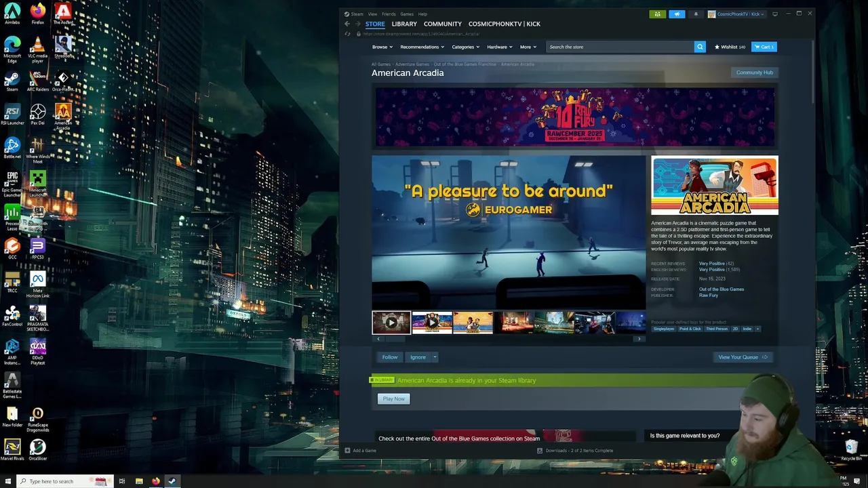The height and width of the screenshot is (488, 868).
Task: Open the Community Hub button
Action: click(754, 73)
